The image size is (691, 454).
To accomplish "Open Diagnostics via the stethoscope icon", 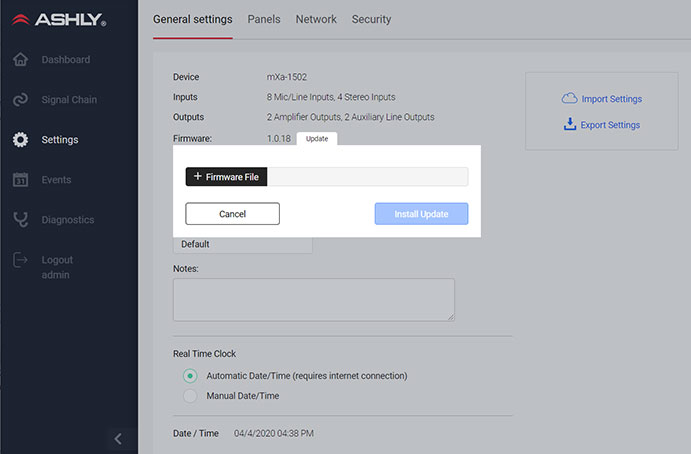I will (20, 220).
